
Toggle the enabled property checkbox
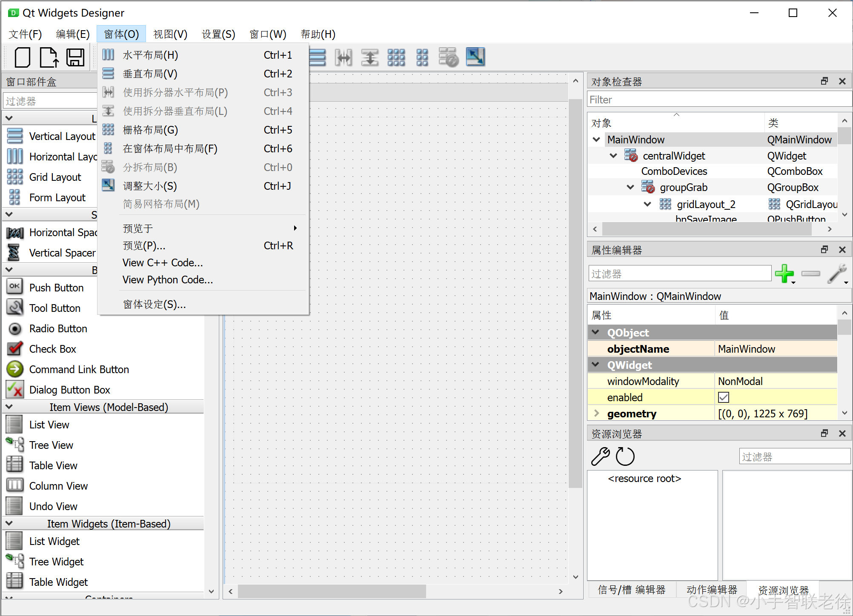(x=724, y=397)
